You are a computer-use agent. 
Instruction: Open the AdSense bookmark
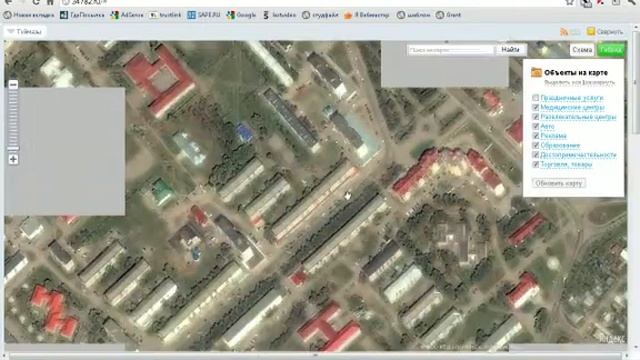click(x=127, y=15)
